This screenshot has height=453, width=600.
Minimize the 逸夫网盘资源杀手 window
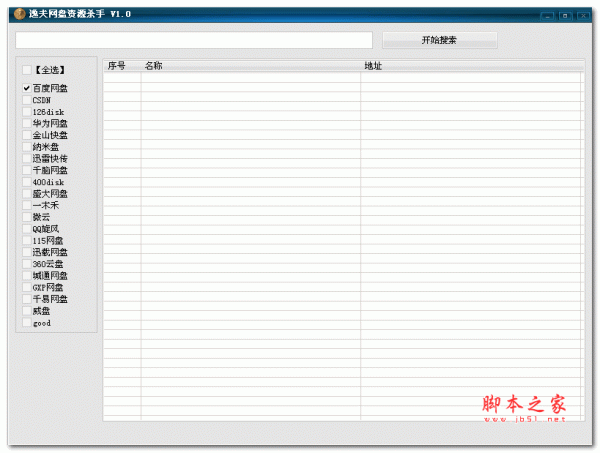(x=547, y=16)
